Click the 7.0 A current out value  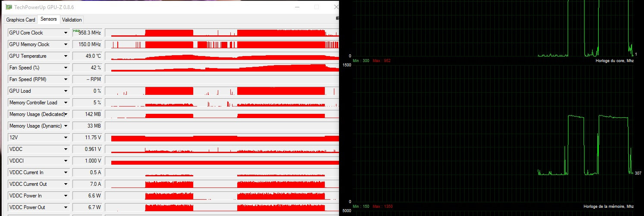[x=88, y=184]
